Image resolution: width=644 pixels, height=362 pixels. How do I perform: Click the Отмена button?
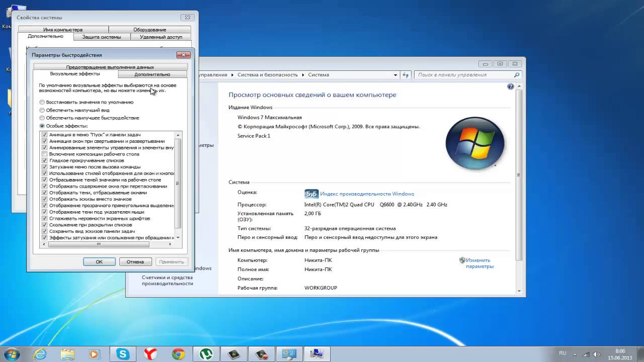135,261
